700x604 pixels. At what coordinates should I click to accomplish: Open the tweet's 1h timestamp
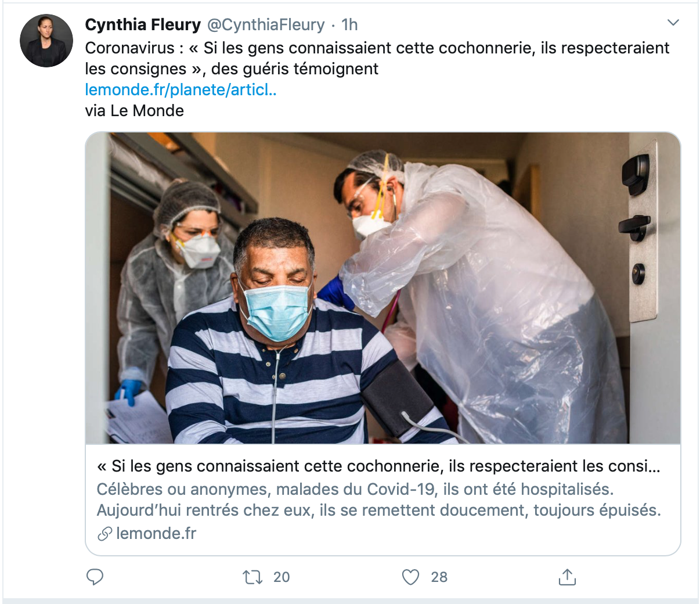(349, 24)
